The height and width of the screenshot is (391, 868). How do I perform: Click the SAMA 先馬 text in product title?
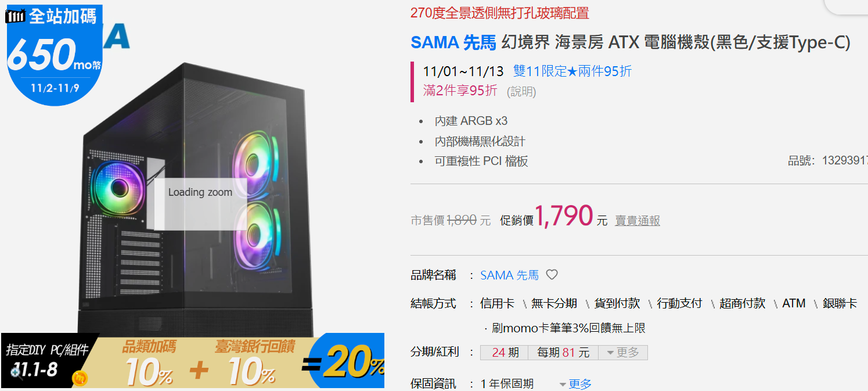(453, 42)
